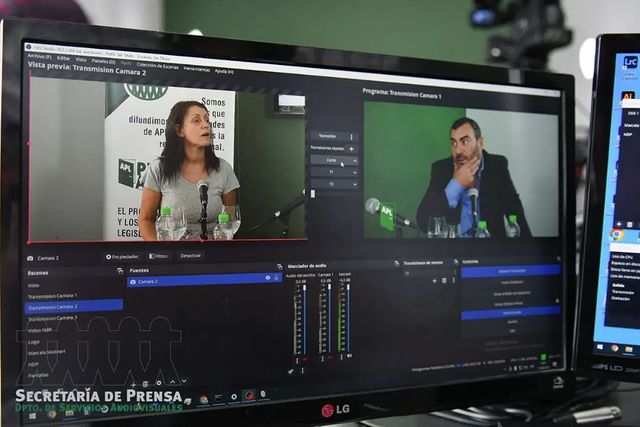Viewport: 640px width, 427px height.
Task: Open the Paneles menu
Action: 103,61
